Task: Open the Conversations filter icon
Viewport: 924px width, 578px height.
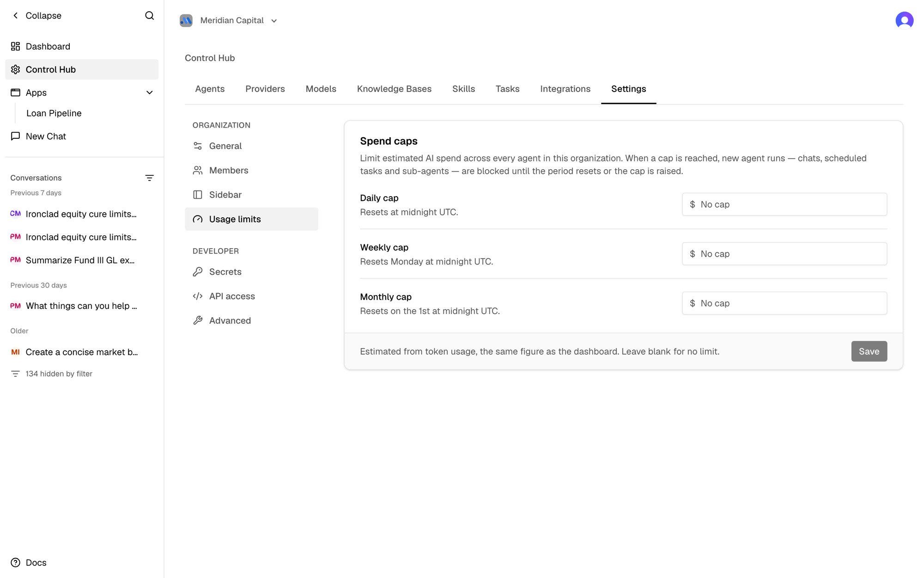Action: pyautogui.click(x=149, y=178)
